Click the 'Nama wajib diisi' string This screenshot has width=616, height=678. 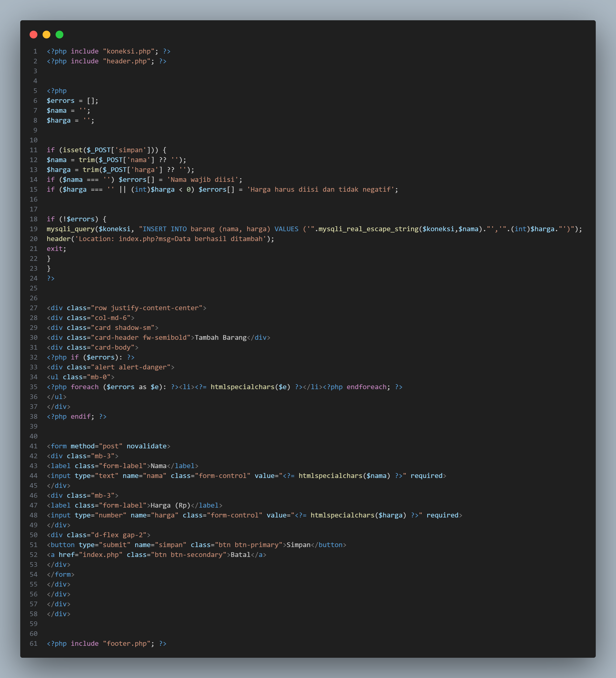[x=203, y=180]
